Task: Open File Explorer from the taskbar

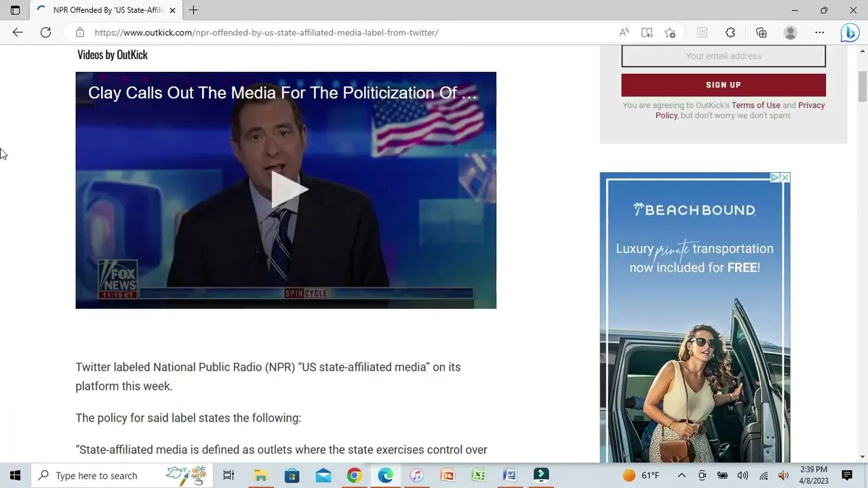Action: point(260,475)
